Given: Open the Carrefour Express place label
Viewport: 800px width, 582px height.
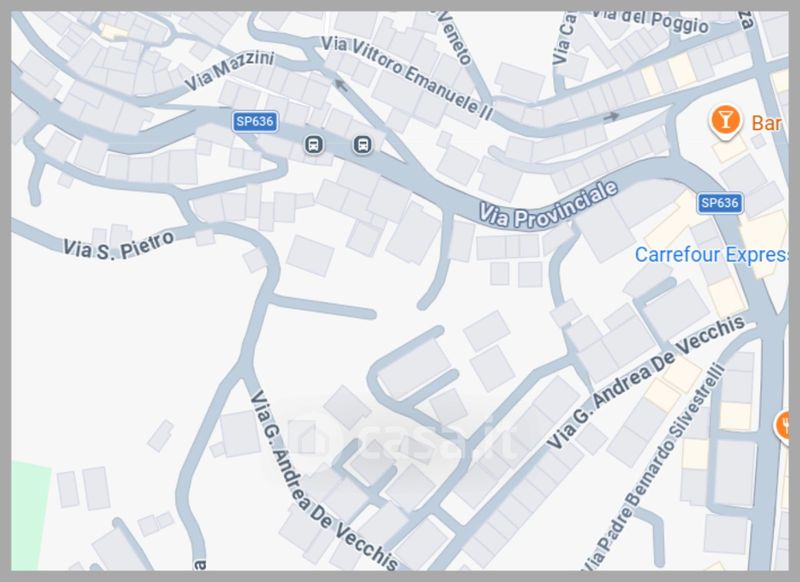Looking at the screenshot, I should (711, 254).
